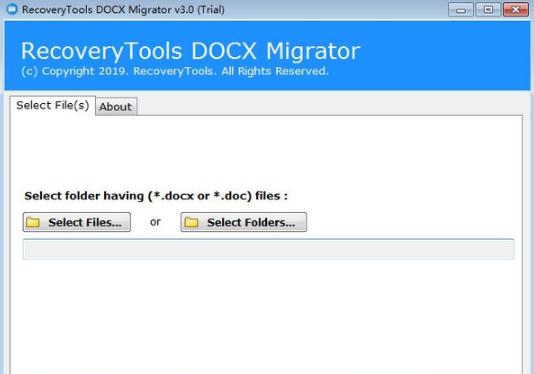Image resolution: width=534 pixels, height=374 pixels.
Task: Click the 'Select folder having (*.docx or *.doc) files' label
Action: 156,196
